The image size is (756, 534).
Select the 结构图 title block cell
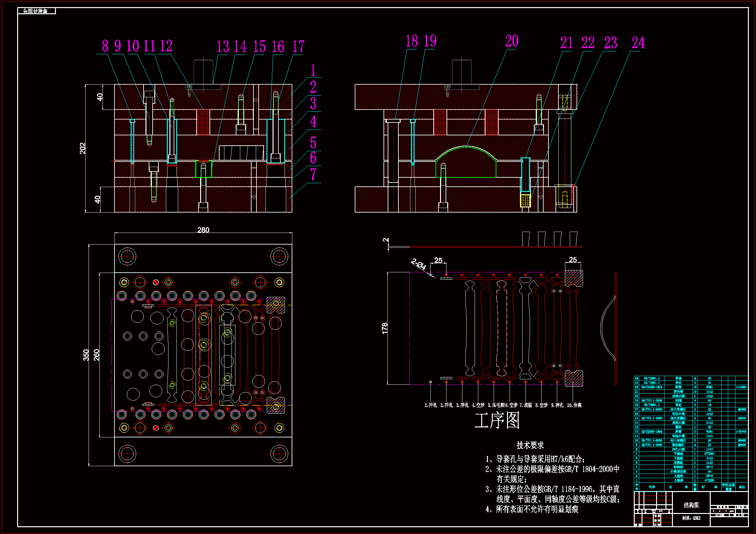691,505
